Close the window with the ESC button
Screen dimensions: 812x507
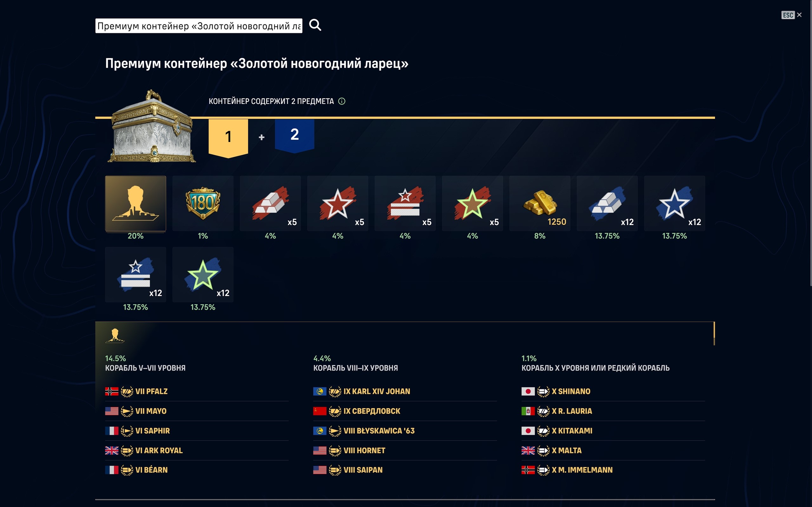point(791,15)
